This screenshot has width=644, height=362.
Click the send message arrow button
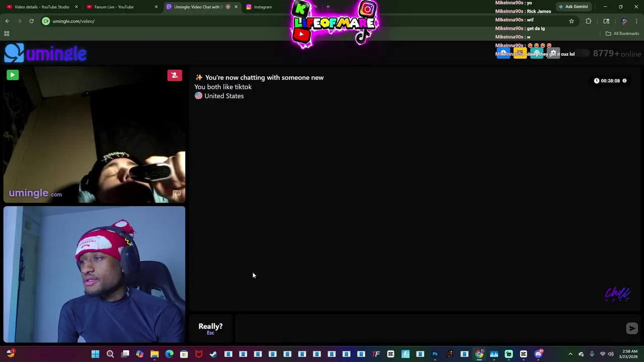[632, 328]
